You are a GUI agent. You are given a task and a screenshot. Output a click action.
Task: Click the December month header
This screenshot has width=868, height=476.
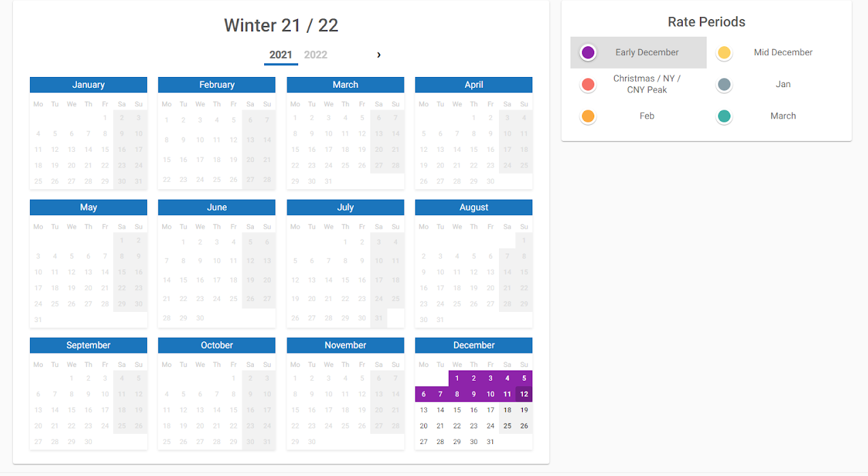pyautogui.click(x=473, y=345)
